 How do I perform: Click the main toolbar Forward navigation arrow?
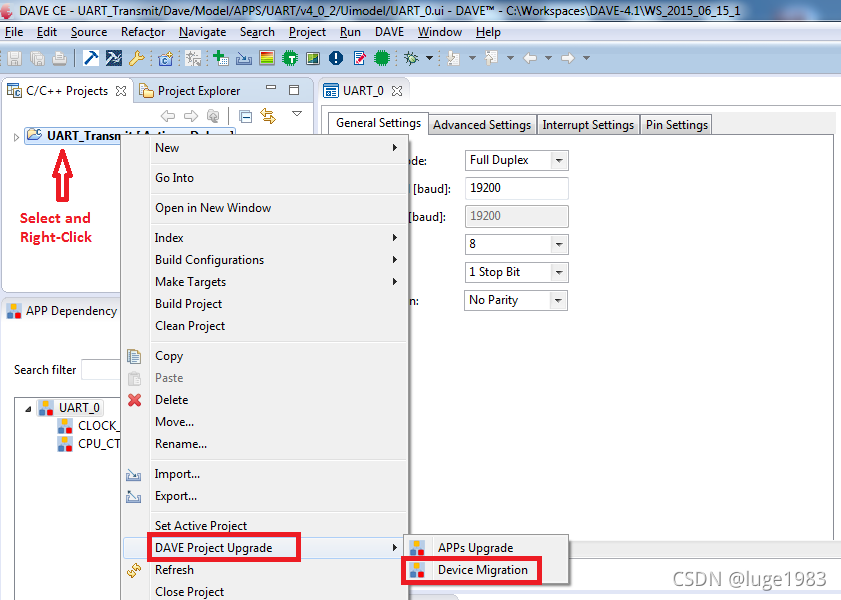click(x=567, y=58)
